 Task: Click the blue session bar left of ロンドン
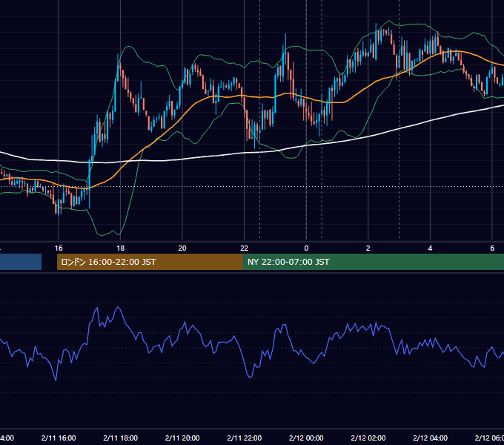tap(21, 262)
